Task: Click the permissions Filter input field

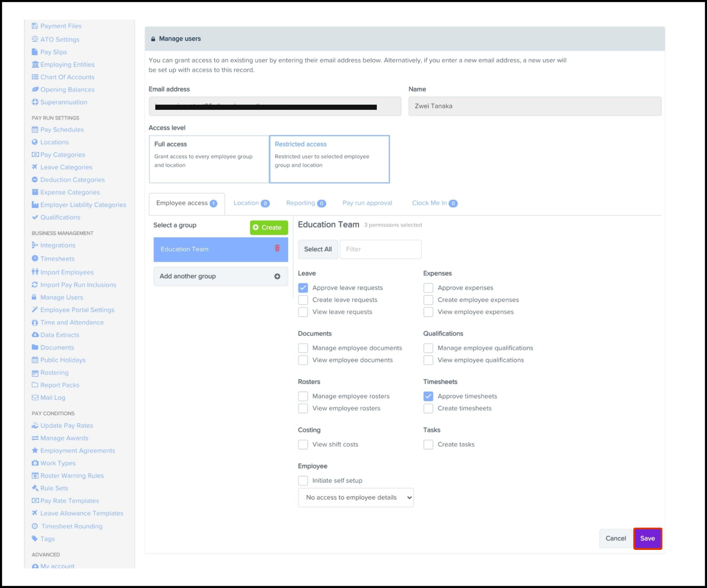Action: [x=380, y=249]
